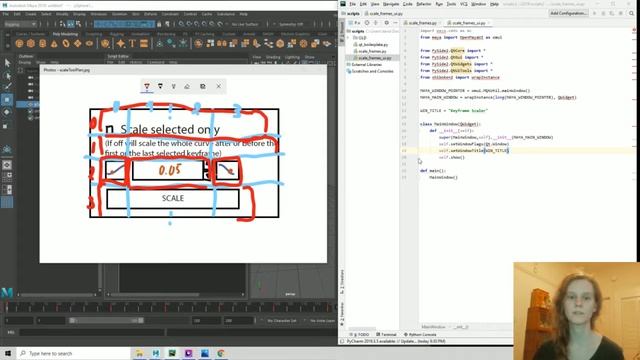This screenshot has width=640, height=360.
Task: Toggle Snap to curves in Maya
Action: pos(190,24)
